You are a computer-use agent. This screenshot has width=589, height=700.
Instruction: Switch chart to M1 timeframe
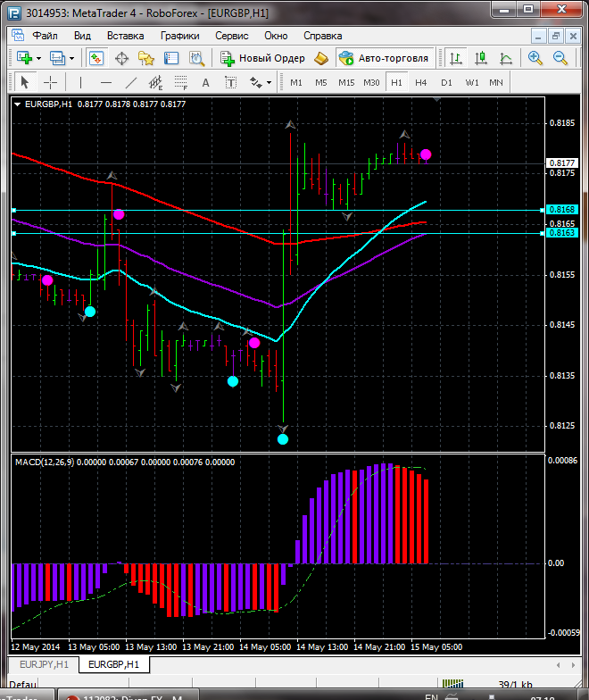coord(296,82)
